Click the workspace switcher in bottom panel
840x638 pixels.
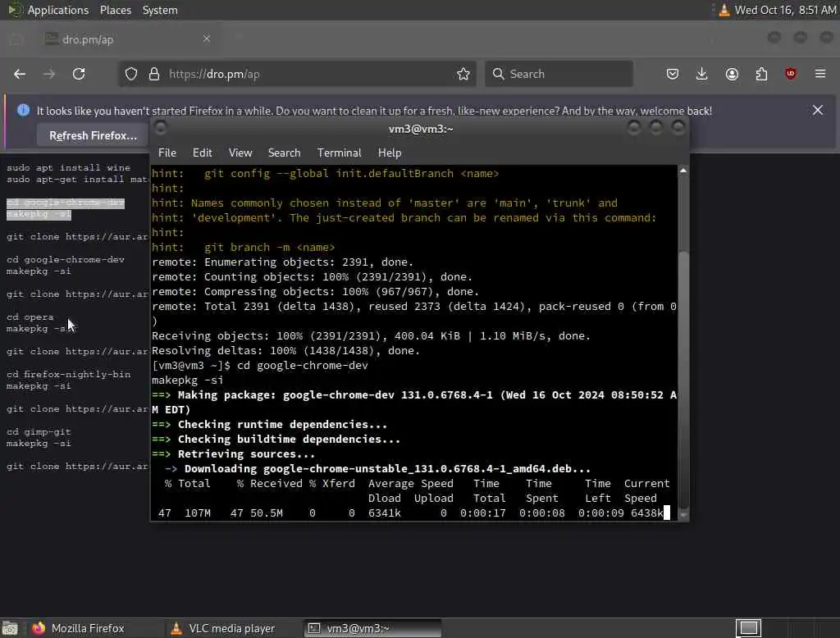click(x=748, y=628)
